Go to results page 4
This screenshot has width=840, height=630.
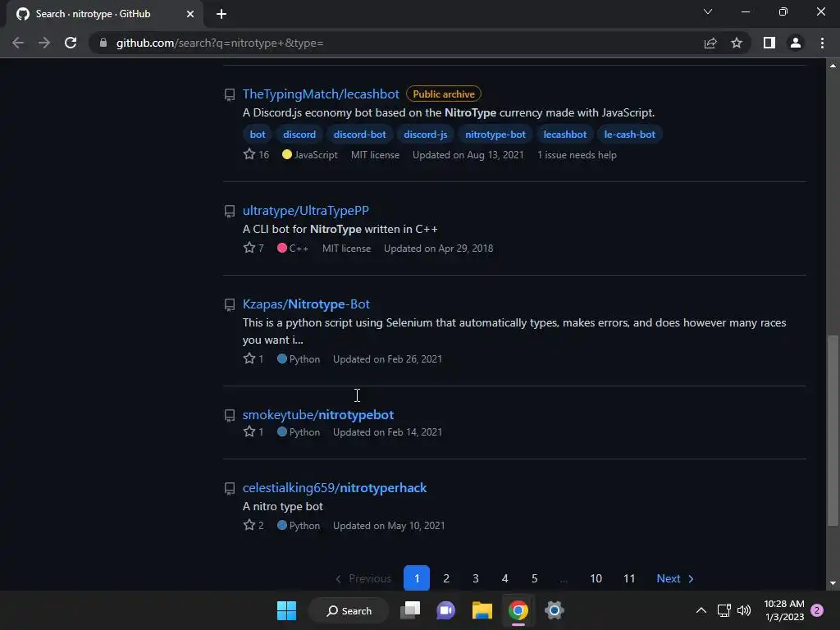(504, 578)
